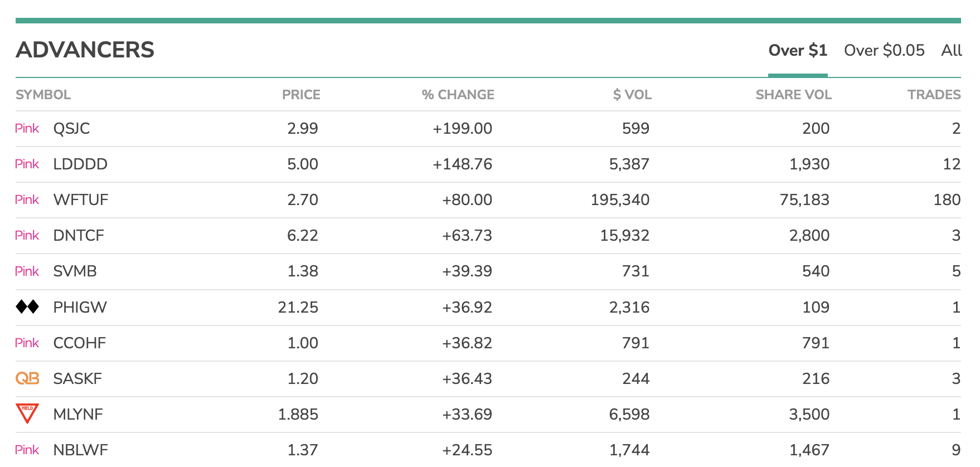This screenshot has width=980, height=467.
Task: Open the DNTCF symbol link
Action: coord(79,235)
